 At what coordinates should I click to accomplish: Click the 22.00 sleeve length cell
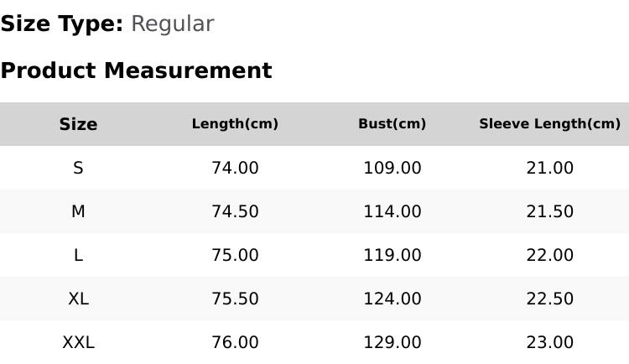[549, 255]
